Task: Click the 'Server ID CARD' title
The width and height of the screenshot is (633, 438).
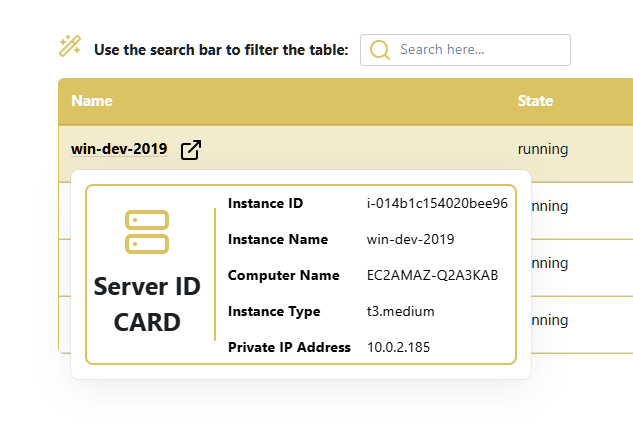Action: tap(147, 304)
